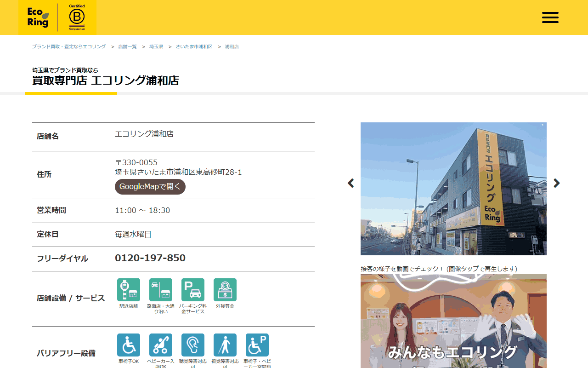
Task: Click the 接客の様子を動画でチェック caption
Action: (439, 269)
